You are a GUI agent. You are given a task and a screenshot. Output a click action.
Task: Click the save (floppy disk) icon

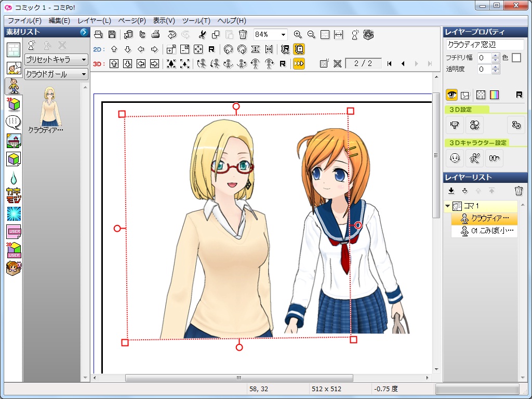(x=112, y=34)
